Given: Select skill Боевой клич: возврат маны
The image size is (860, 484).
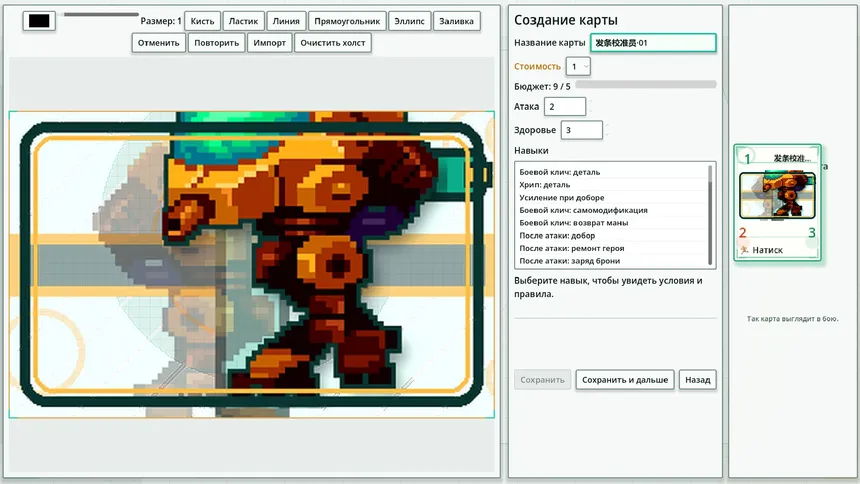Looking at the screenshot, I should click(612, 223).
